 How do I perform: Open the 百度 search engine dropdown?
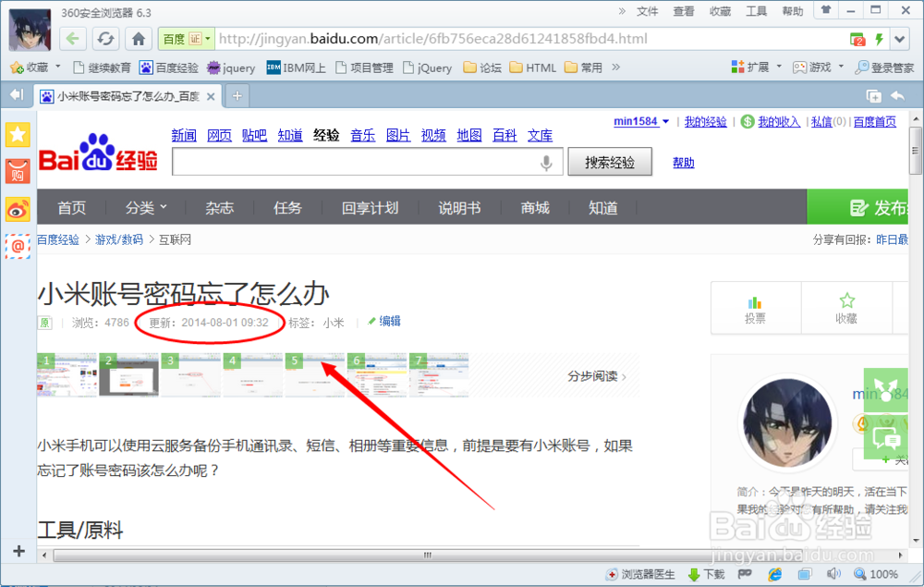[x=207, y=39]
